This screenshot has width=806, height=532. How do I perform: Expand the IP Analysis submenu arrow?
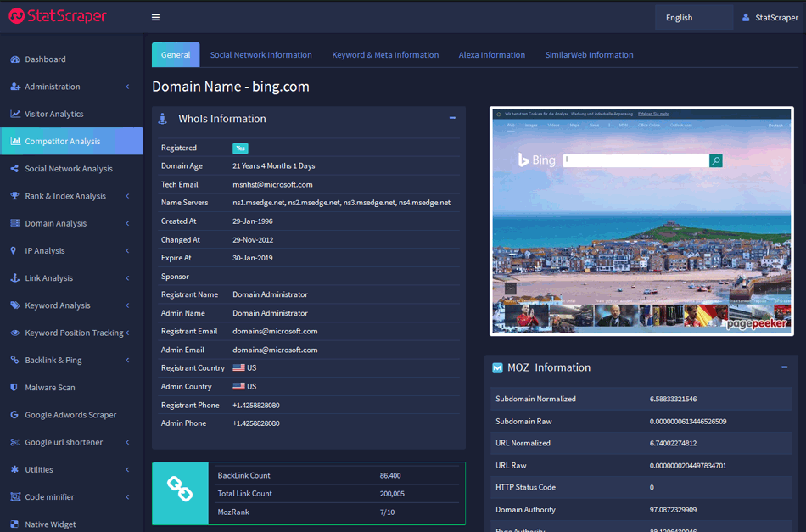coord(127,250)
